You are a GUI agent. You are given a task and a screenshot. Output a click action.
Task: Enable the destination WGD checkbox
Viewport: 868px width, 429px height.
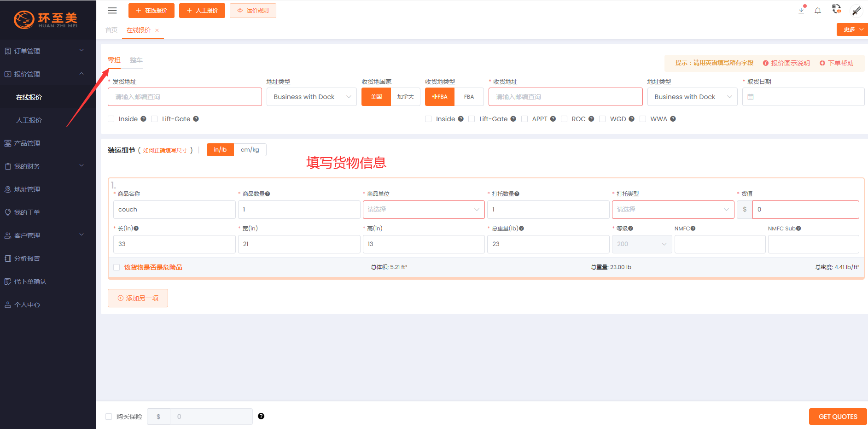602,119
